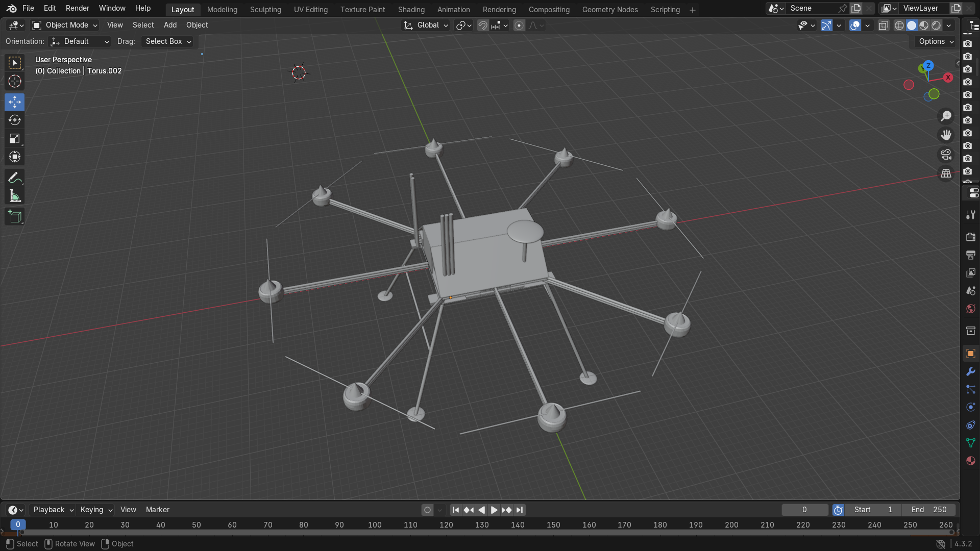The image size is (980, 551).
Task: Open the Render Properties tab
Action: [x=970, y=237]
